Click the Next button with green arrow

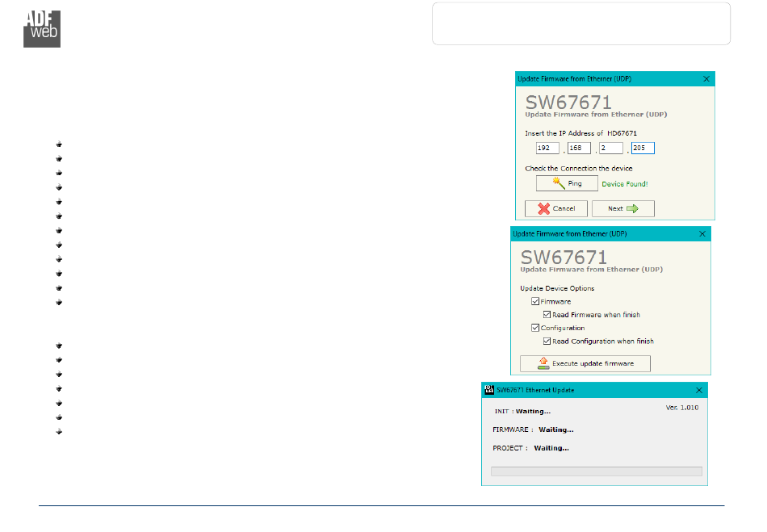(622, 208)
